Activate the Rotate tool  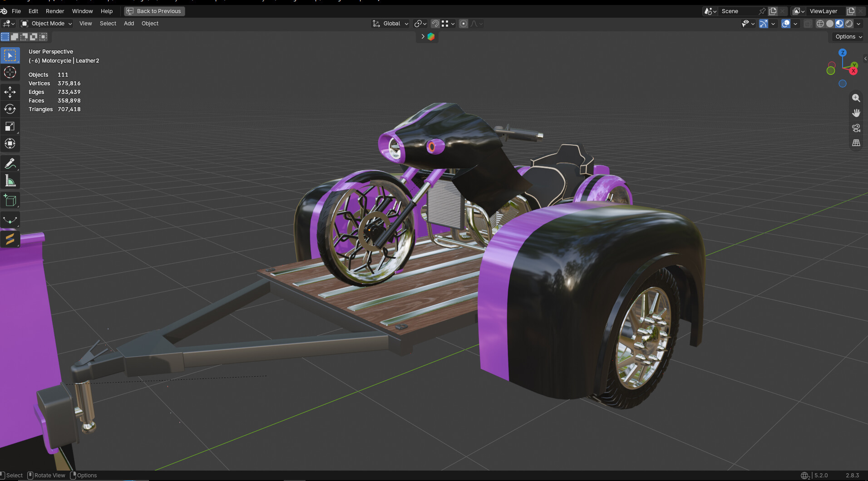[x=10, y=109]
